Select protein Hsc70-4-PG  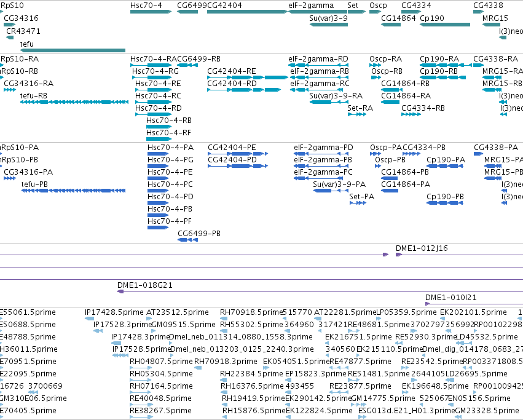click(x=158, y=166)
